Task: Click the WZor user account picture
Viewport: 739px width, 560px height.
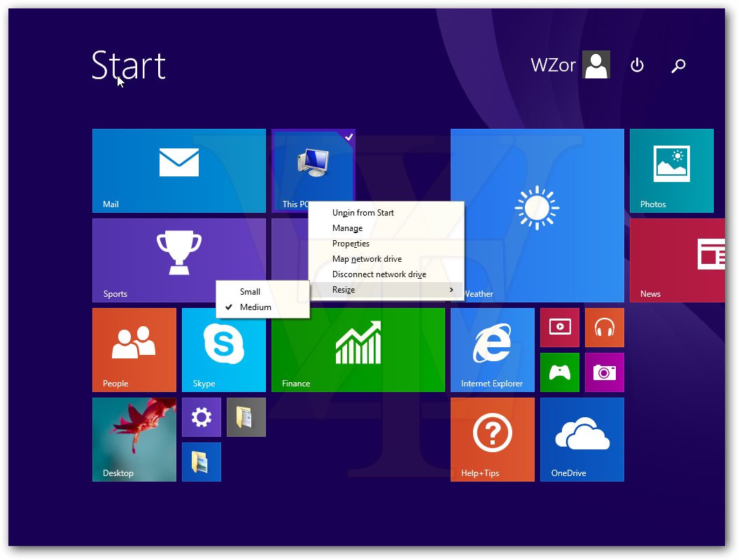Action: pyautogui.click(x=596, y=64)
